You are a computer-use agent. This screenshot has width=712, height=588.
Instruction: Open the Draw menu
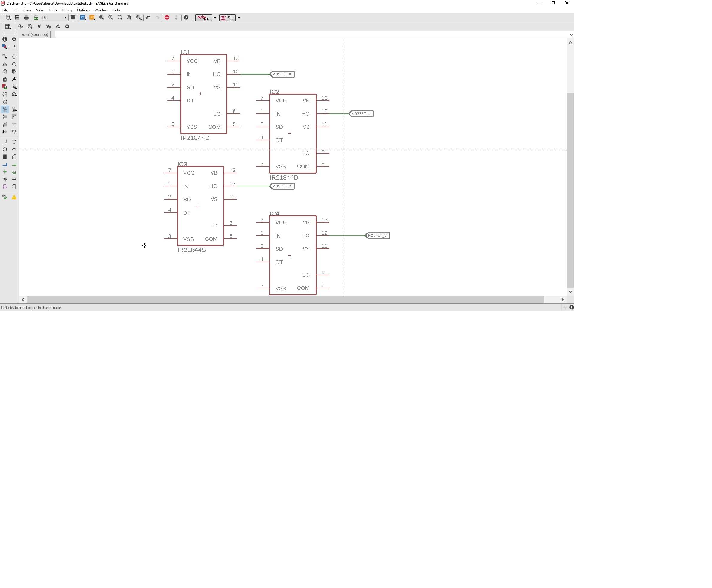point(27,10)
